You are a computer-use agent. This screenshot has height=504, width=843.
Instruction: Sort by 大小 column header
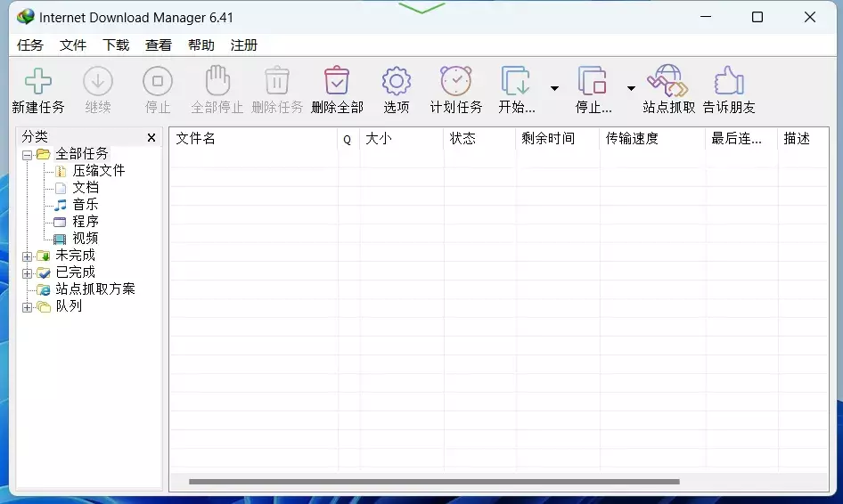coord(402,139)
